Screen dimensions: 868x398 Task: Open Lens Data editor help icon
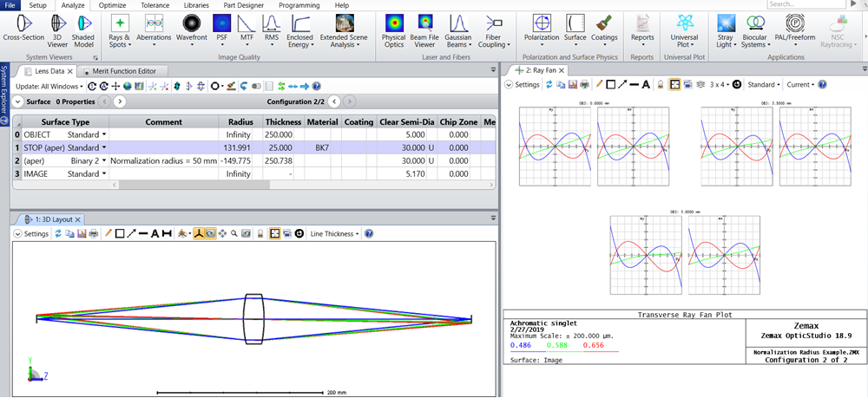tap(316, 86)
